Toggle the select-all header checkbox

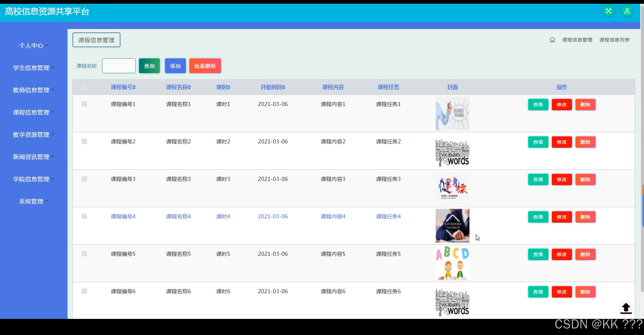(84, 87)
